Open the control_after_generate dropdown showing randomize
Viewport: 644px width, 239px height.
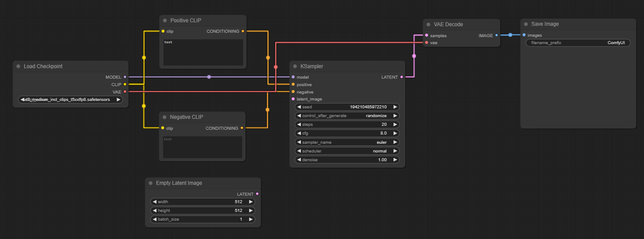pyautogui.click(x=348, y=116)
